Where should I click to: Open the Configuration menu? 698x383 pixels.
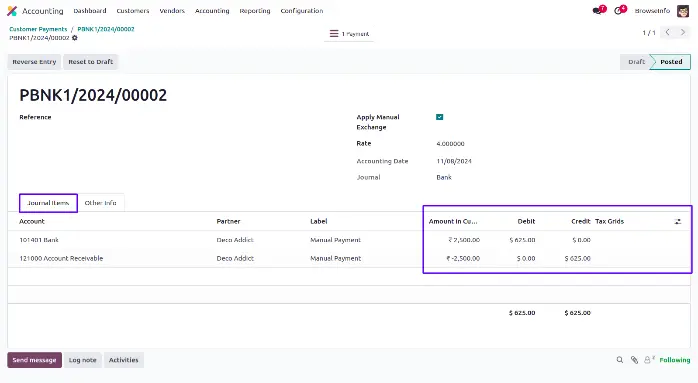coord(302,11)
